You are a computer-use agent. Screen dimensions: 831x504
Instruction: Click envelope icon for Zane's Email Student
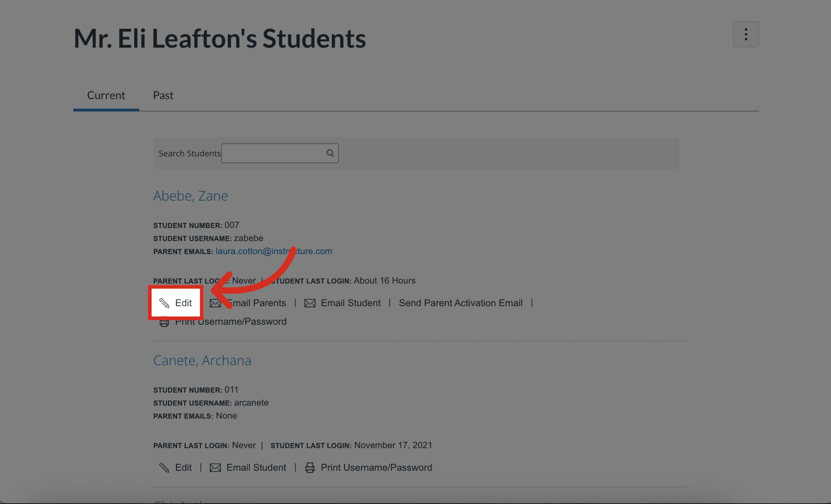(310, 303)
